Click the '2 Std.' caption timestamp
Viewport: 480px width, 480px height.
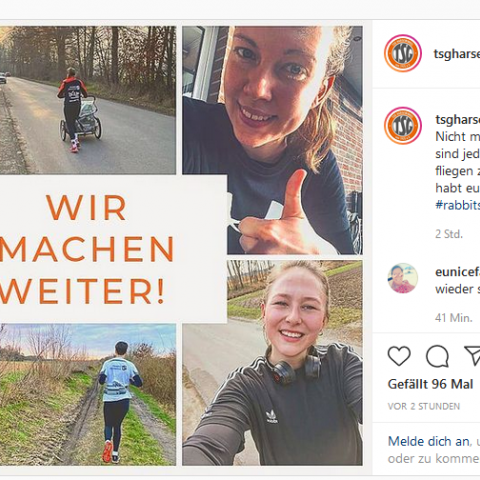click(449, 234)
